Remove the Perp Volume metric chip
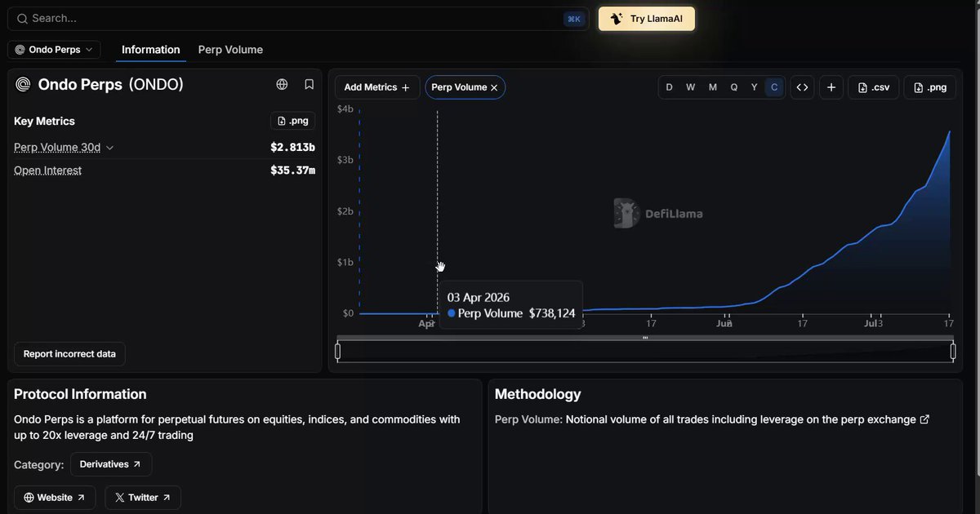Image resolution: width=980 pixels, height=514 pixels. click(x=494, y=87)
